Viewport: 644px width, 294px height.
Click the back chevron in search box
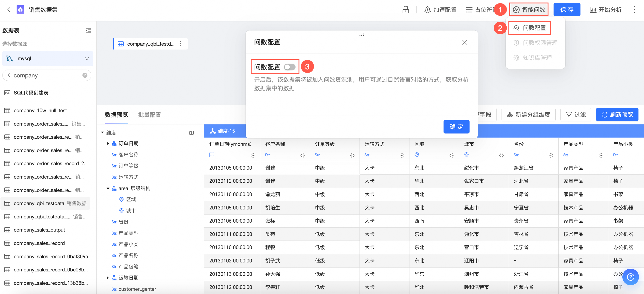(x=9, y=75)
